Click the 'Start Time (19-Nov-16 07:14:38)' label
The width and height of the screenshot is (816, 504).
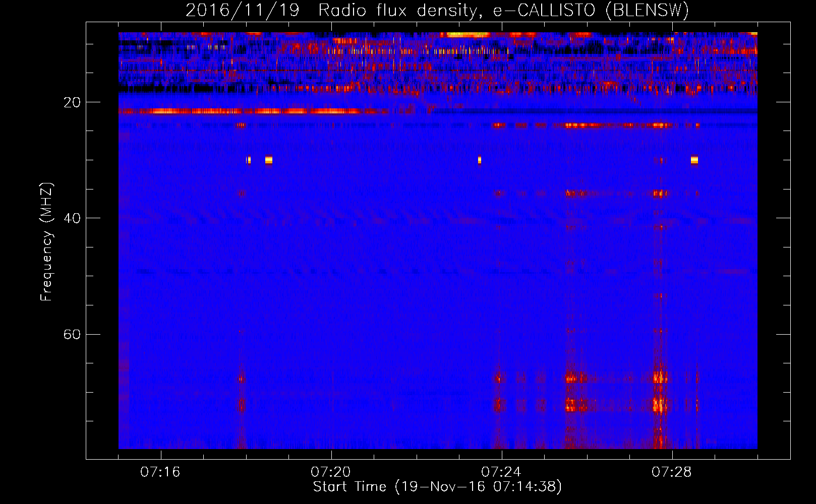(437, 487)
